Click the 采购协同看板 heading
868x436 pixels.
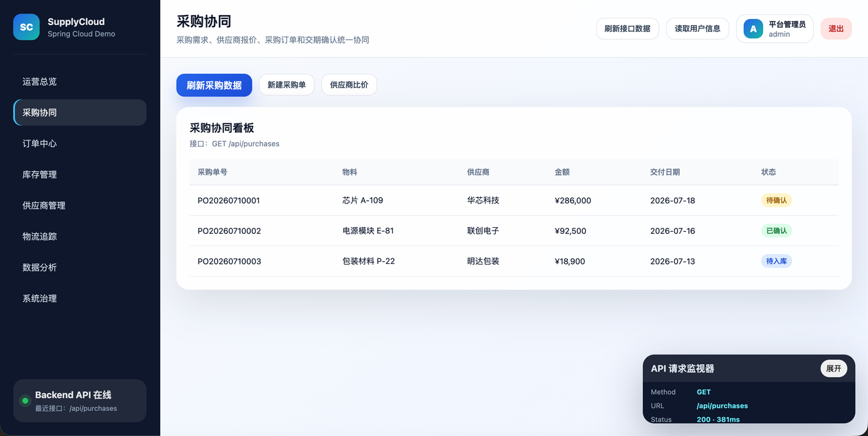[x=222, y=128]
